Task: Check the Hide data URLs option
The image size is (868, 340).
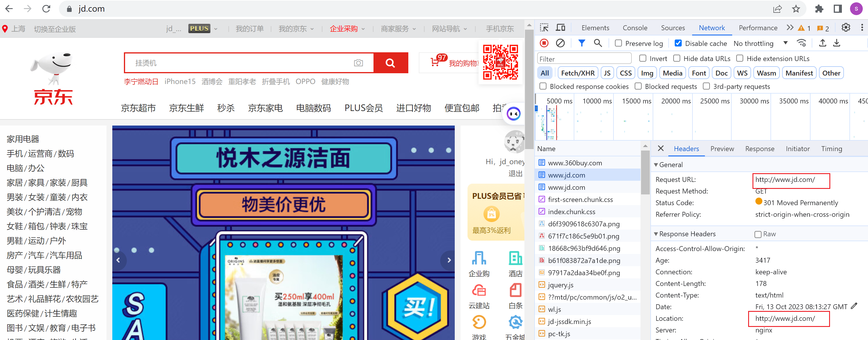Action: [676, 58]
